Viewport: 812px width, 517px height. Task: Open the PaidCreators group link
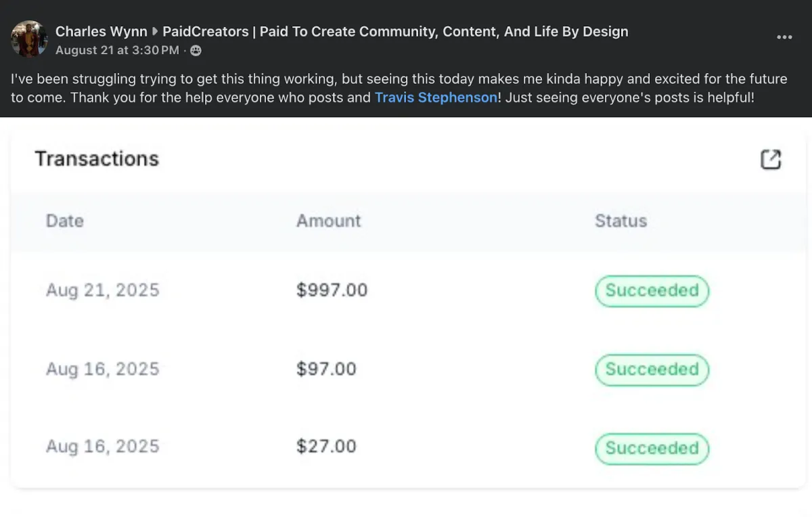click(395, 32)
